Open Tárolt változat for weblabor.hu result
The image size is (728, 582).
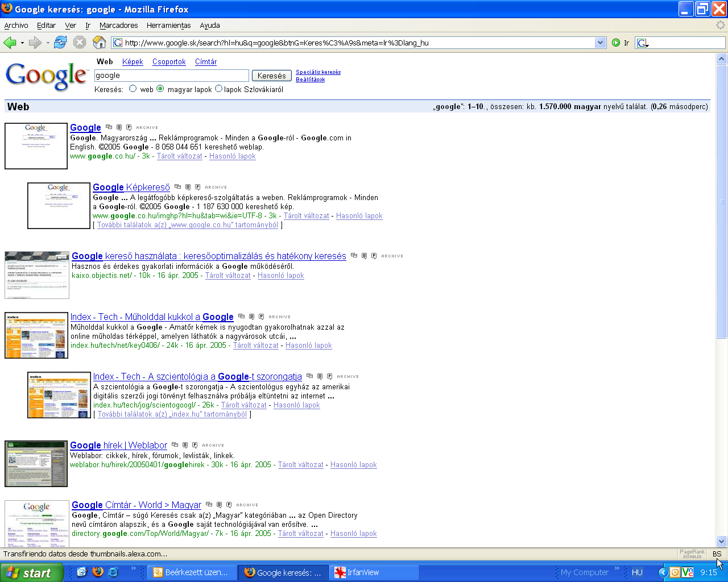[300, 464]
